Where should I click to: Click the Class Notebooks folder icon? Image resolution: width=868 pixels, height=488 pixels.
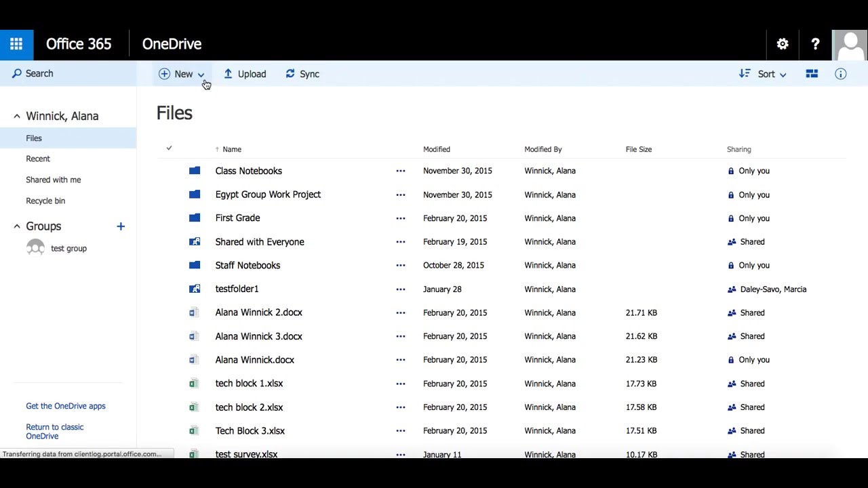pos(195,171)
